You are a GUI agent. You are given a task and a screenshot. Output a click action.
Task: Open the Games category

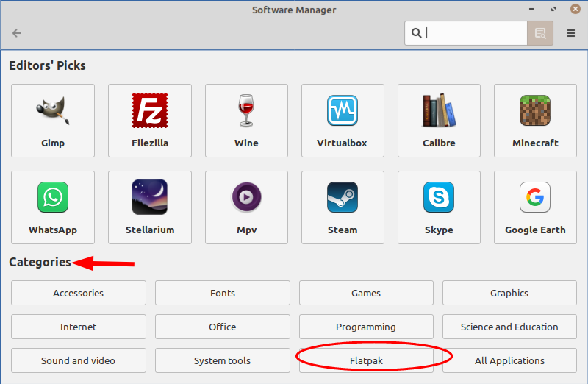(366, 293)
